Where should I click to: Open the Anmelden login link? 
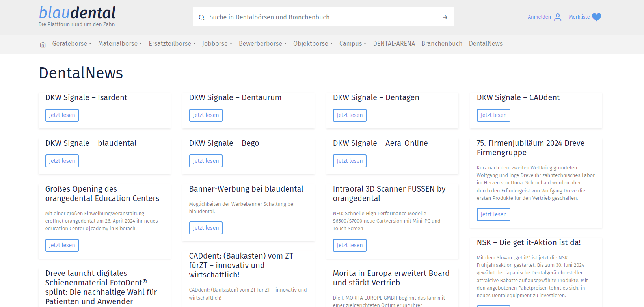(x=539, y=17)
